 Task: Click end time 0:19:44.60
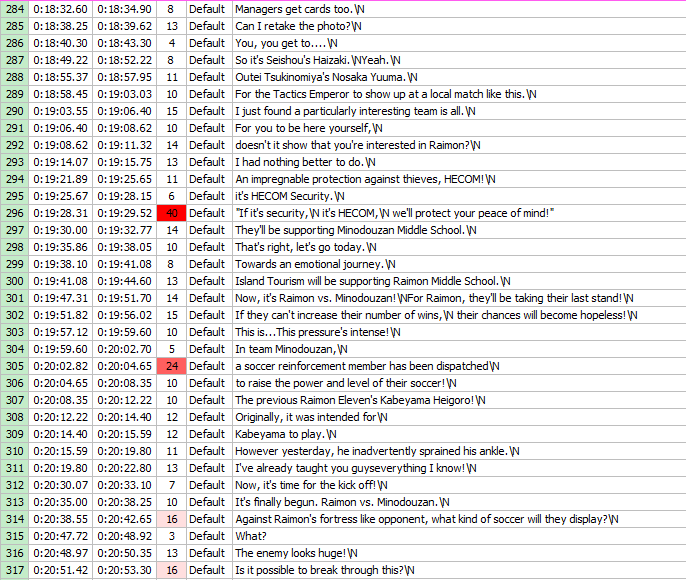[x=125, y=282]
